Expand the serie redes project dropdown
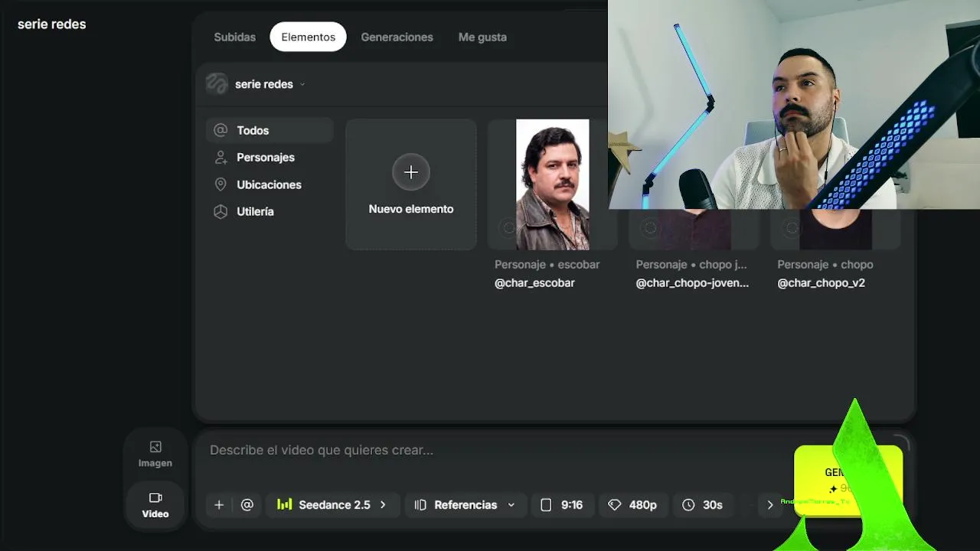This screenshot has width=980, height=551. (x=269, y=84)
